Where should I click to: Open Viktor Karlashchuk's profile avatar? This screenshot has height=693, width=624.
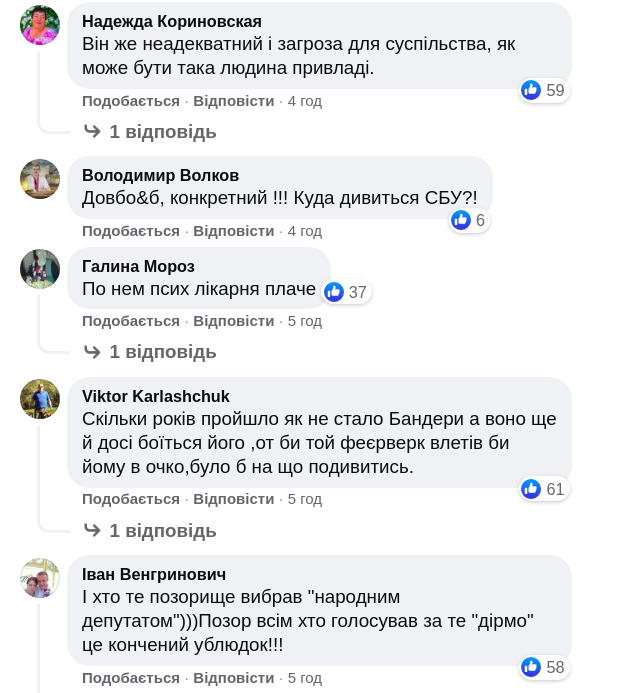(40, 399)
